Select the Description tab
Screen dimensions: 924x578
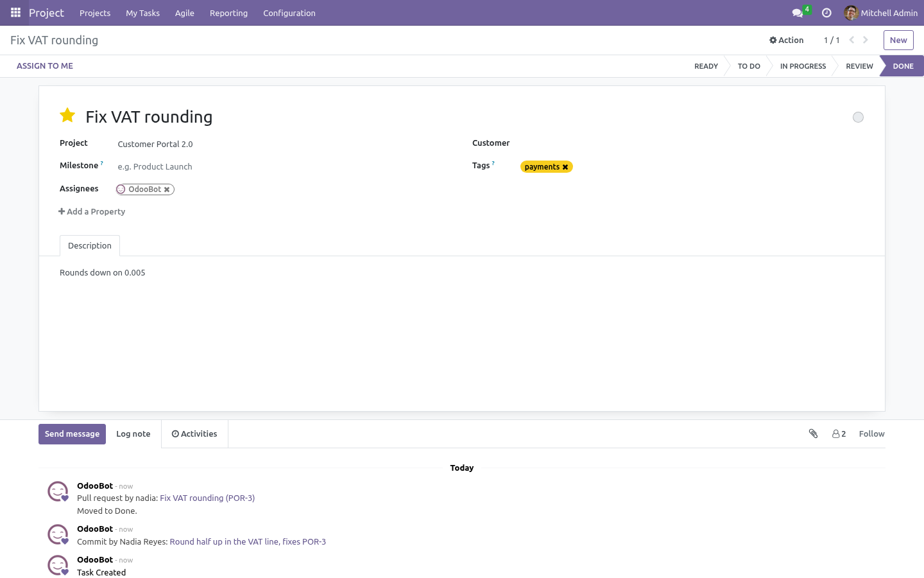pos(90,246)
